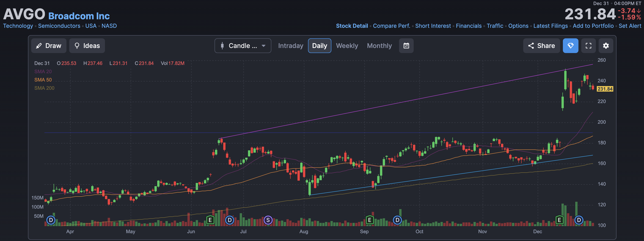This screenshot has height=241, width=644.
Task: Click the earnings E marker in December
Action: (559, 220)
